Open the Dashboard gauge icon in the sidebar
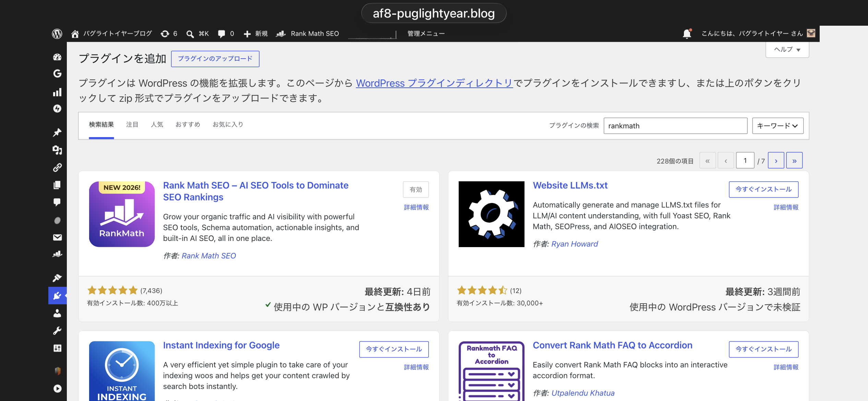This screenshot has width=868, height=401. click(57, 57)
